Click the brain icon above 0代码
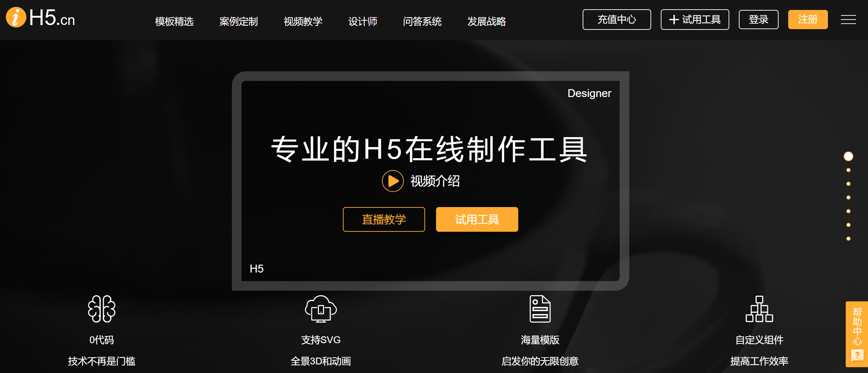 click(101, 309)
